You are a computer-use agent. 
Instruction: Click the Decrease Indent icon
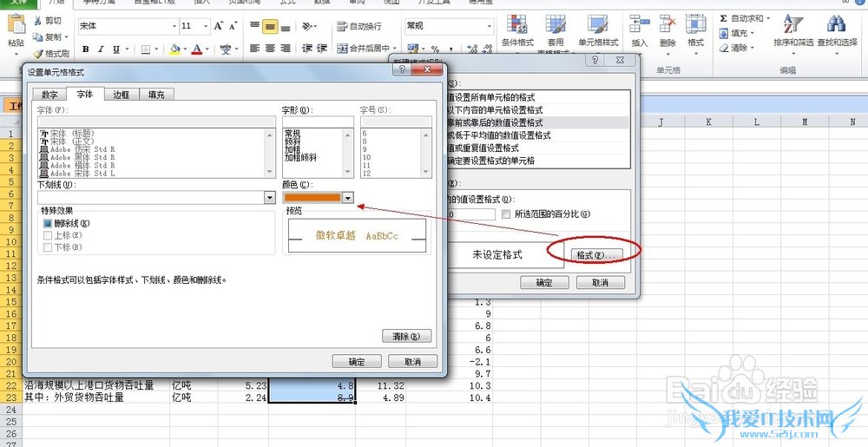(307, 49)
